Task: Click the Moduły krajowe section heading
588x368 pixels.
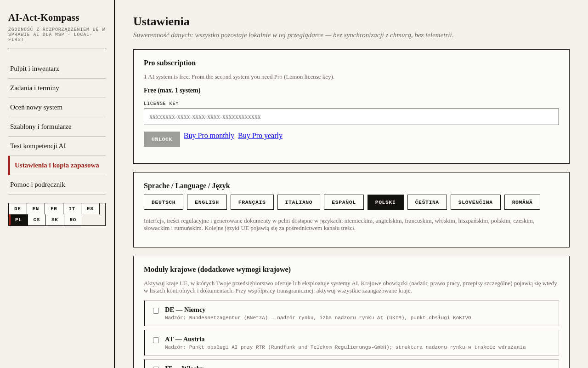Action: 217,270
